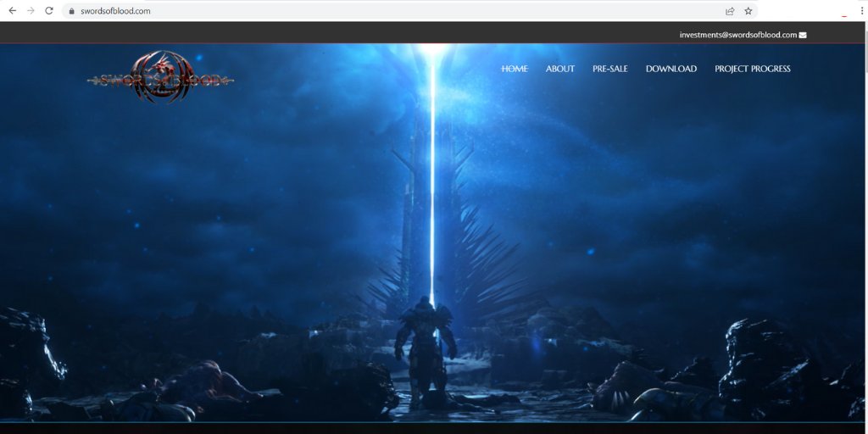This screenshot has height=434, width=868.
Task: View site info via the padlock icon
Action: [71, 10]
